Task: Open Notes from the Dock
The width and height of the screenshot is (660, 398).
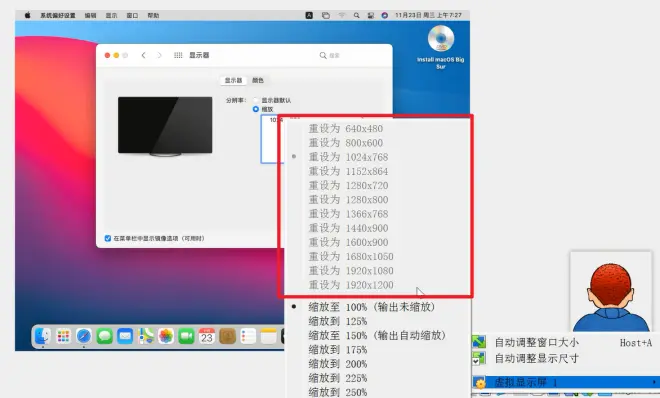Action: pos(268,336)
